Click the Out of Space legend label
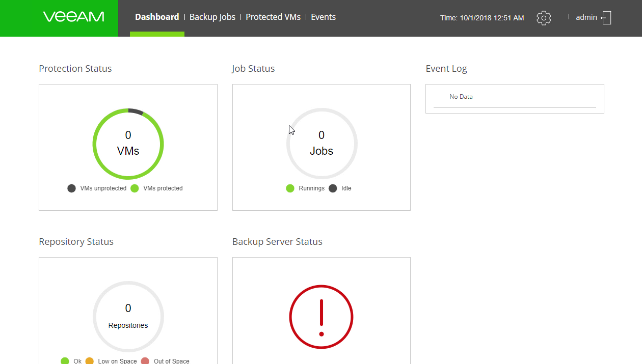642x364 pixels. tap(172, 361)
